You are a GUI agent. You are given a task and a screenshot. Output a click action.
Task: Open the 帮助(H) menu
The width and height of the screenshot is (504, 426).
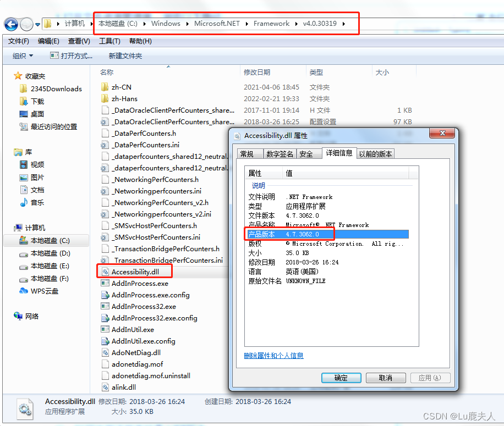point(140,41)
